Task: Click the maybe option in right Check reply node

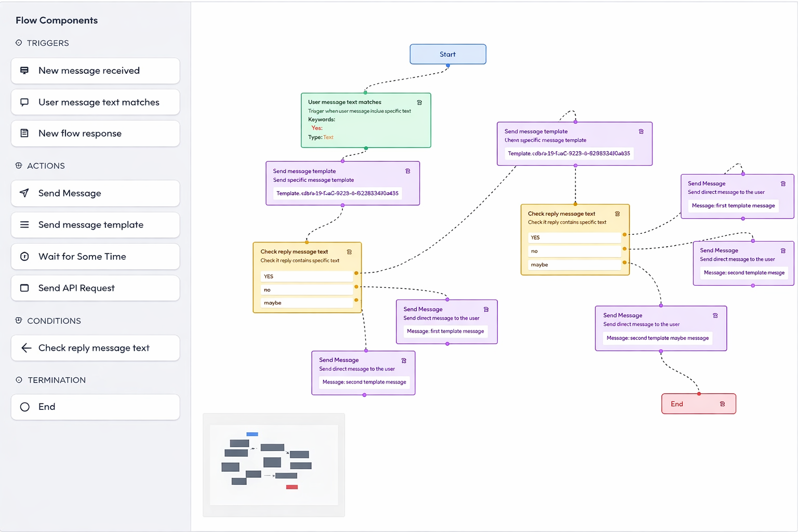Action: click(575, 265)
